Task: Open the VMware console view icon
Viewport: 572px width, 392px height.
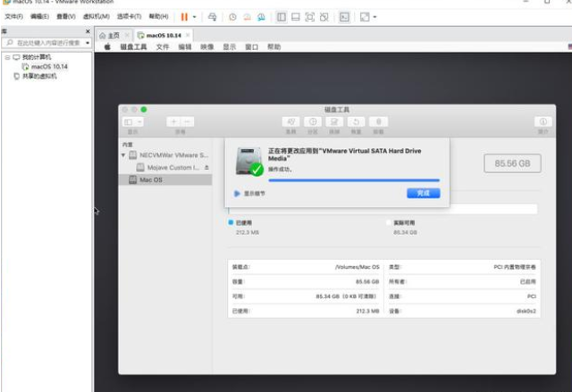Action: pyautogui.click(x=344, y=16)
